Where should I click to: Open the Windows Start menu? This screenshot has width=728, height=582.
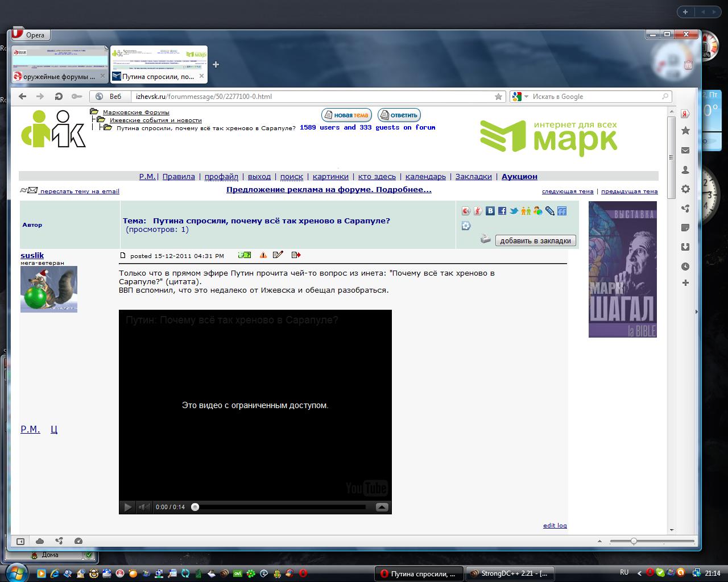(x=15, y=573)
